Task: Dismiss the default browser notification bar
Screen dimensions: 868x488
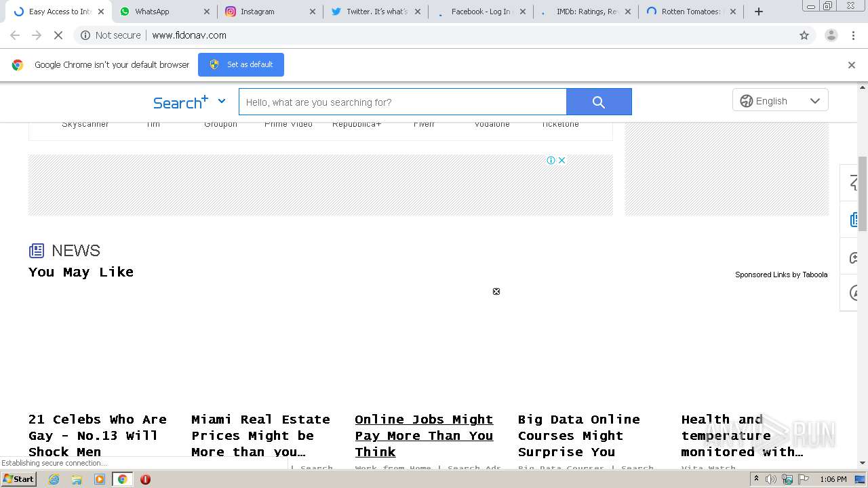Action: point(852,65)
